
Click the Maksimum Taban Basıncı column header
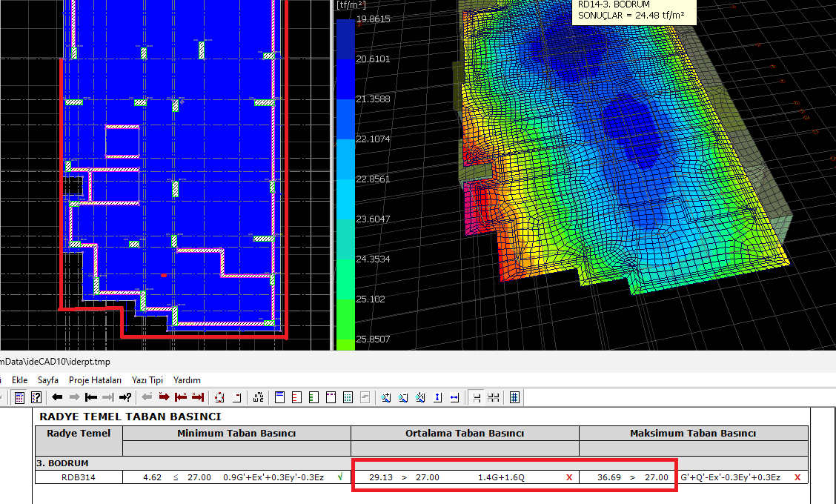click(x=692, y=434)
